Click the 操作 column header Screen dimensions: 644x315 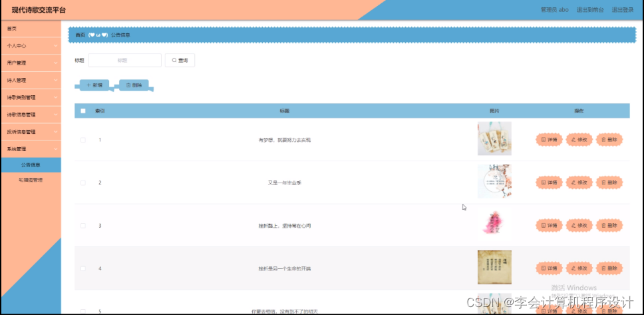(x=579, y=111)
